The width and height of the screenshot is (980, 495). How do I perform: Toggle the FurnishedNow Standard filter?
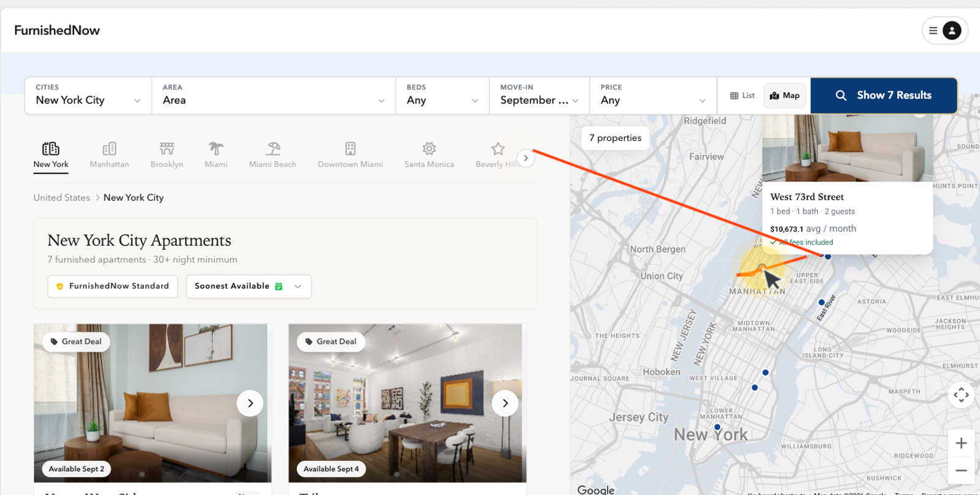[x=113, y=286]
